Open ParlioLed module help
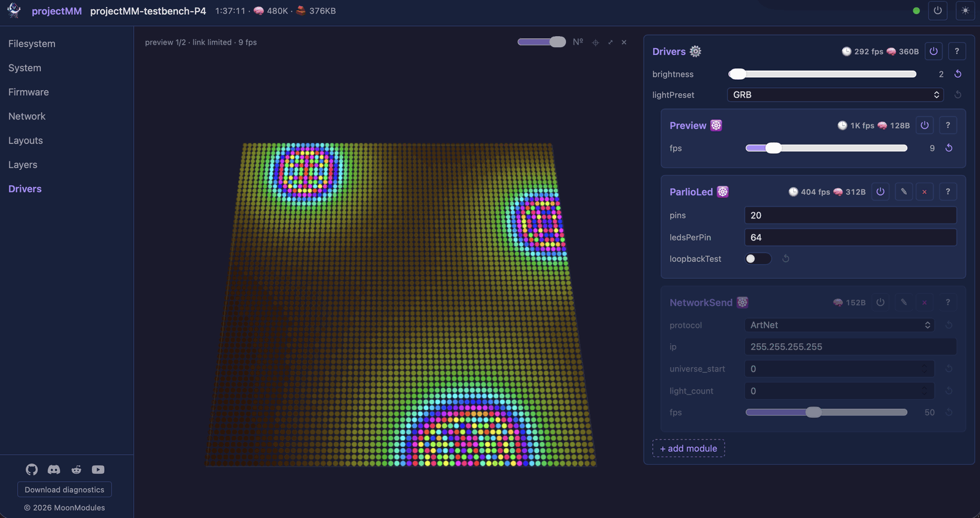 (948, 191)
